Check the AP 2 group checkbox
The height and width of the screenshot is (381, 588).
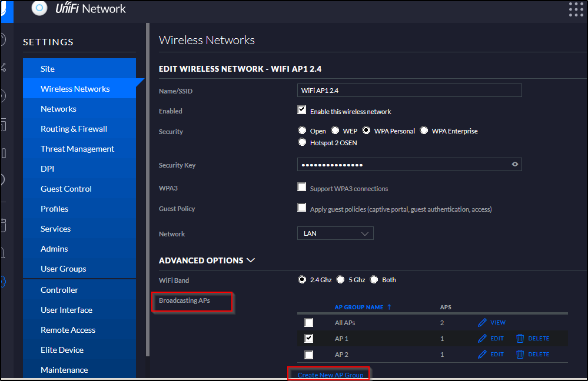click(308, 355)
